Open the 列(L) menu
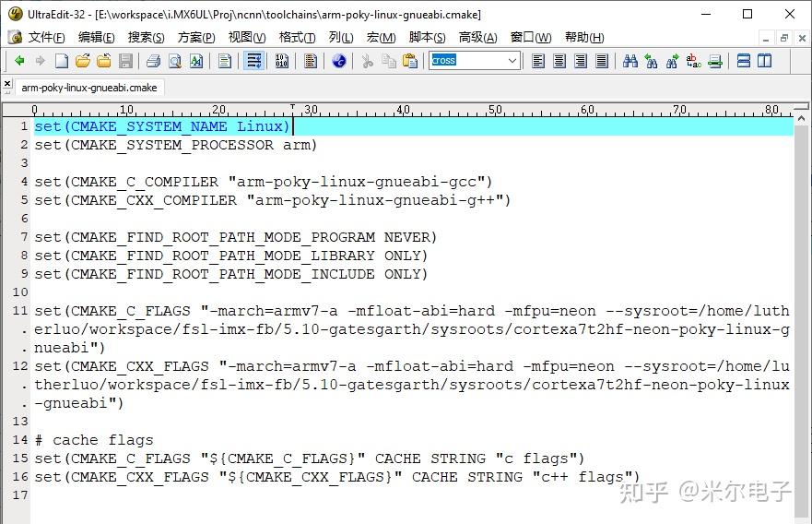This screenshot has width=812, height=524. (x=341, y=37)
